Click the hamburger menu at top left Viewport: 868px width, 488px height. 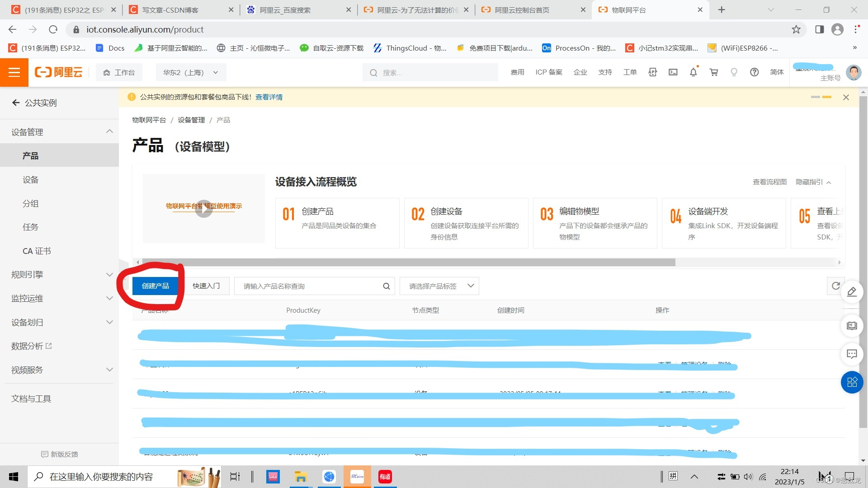click(14, 72)
